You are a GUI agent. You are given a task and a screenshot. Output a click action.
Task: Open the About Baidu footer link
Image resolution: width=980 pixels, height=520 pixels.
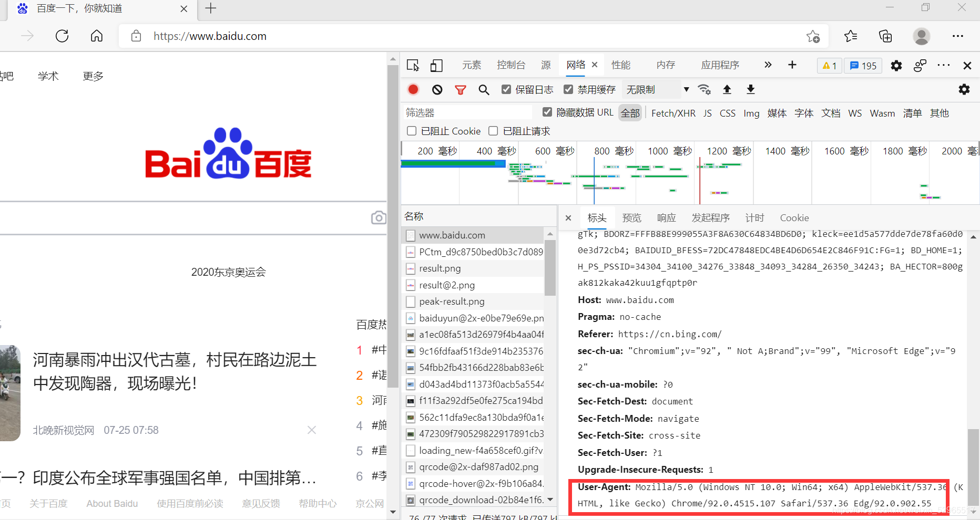pyautogui.click(x=112, y=503)
